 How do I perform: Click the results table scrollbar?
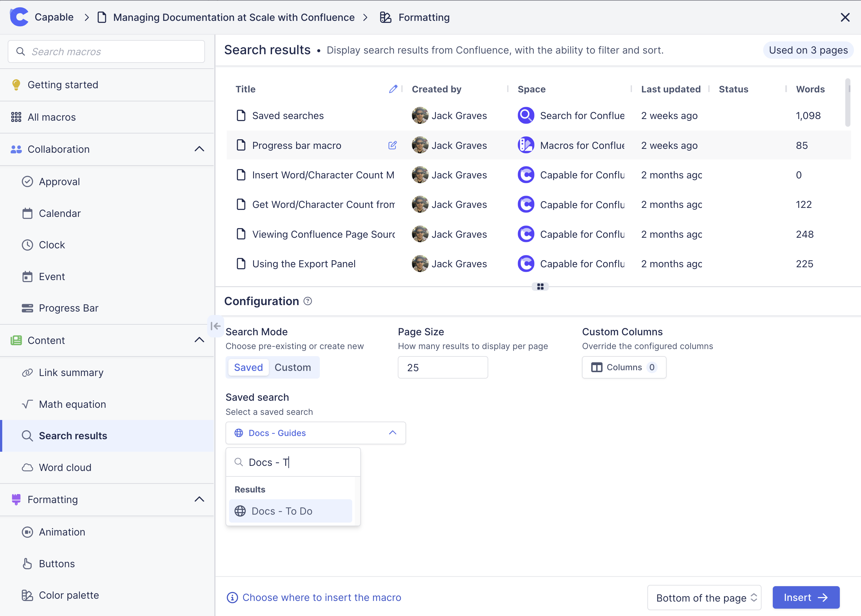[x=848, y=102]
